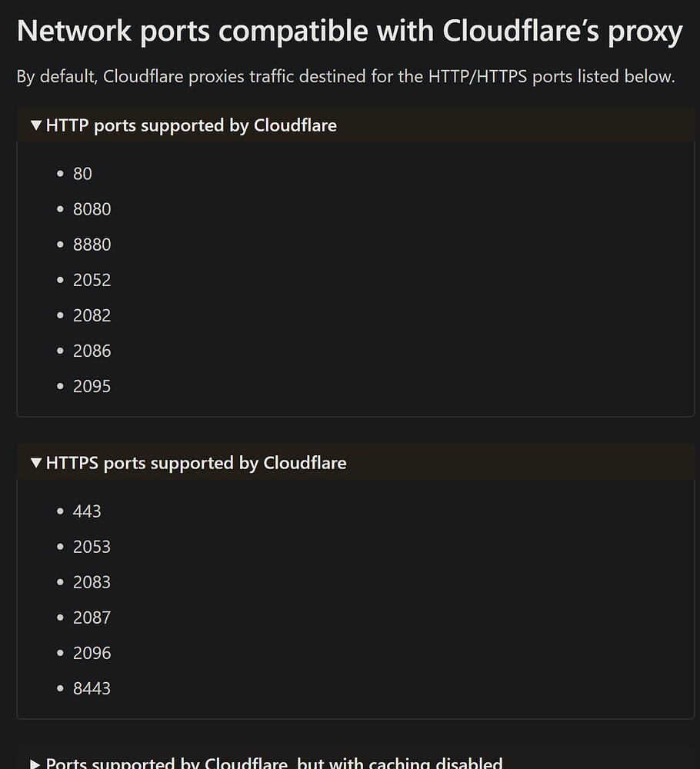
Task: Click port 2086 list item
Action: click(92, 351)
